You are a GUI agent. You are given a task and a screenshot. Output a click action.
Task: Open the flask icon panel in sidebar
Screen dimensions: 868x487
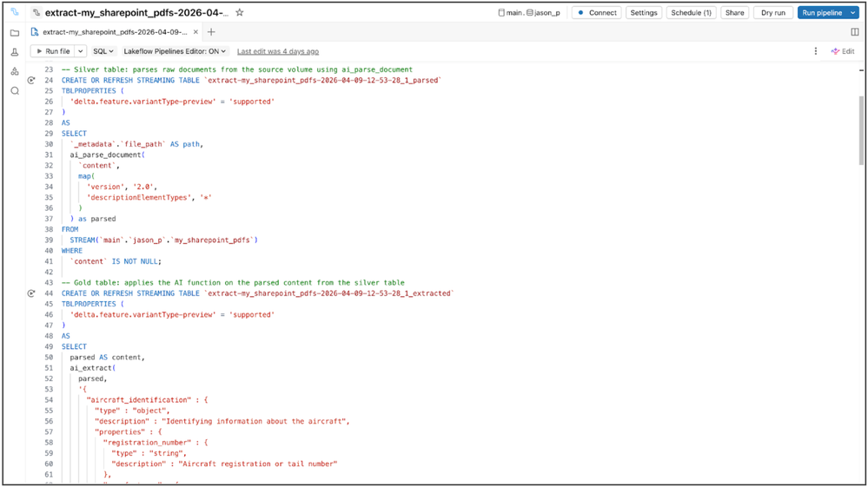(x=15, y=52)
